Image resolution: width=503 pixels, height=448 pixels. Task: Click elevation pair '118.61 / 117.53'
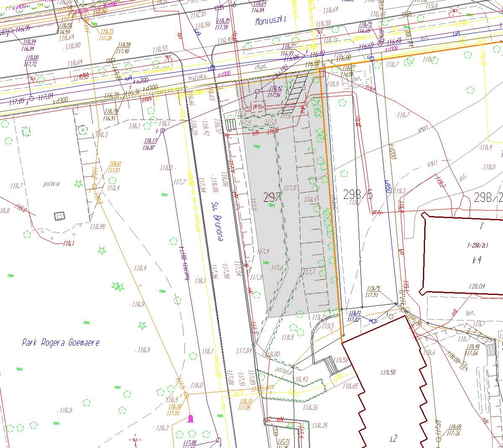[114, 167]
